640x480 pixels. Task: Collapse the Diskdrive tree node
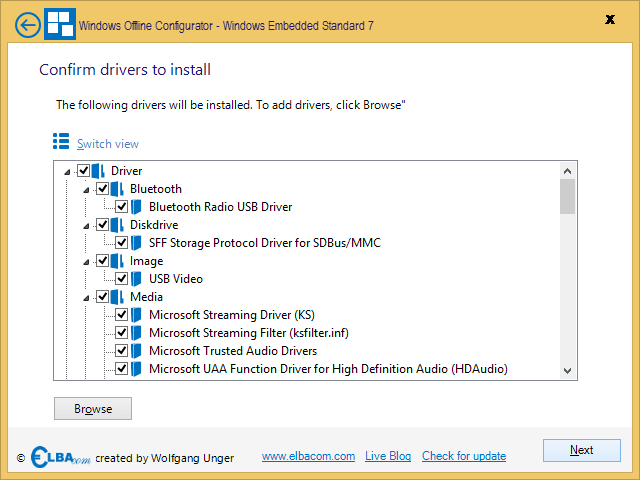[86, 226]
